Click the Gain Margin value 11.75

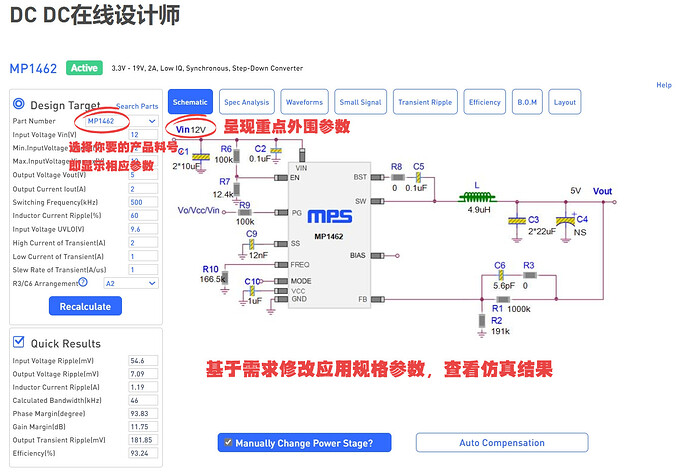click(143, 427)
